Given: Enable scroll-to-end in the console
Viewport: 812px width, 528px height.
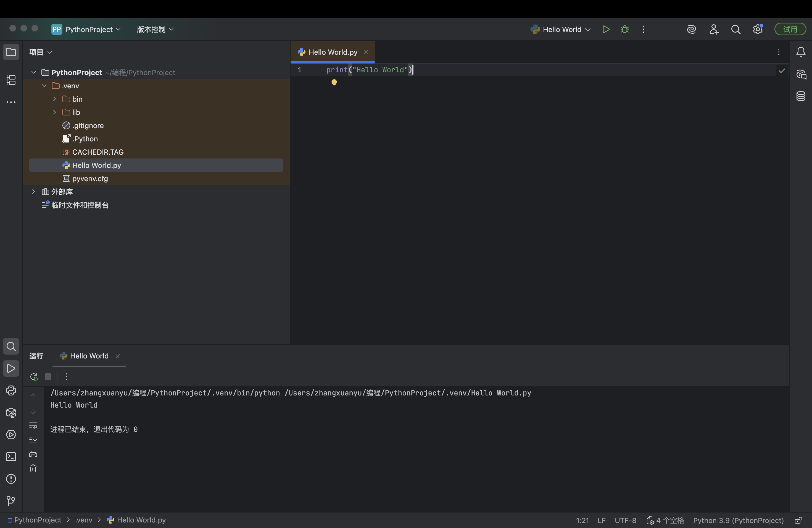Looking at the screenshot, I should (x=33, y=440).
